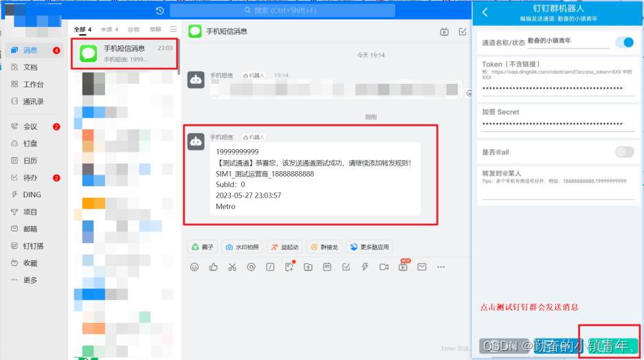644x360 pixels.
Task: Click the reaction icon beside the 19:14 message
Action: coord(469,93)
